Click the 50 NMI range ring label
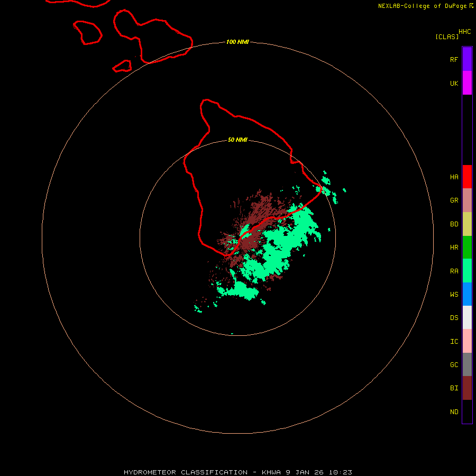This screenshot has width=476, height=476. coord(237,140)
